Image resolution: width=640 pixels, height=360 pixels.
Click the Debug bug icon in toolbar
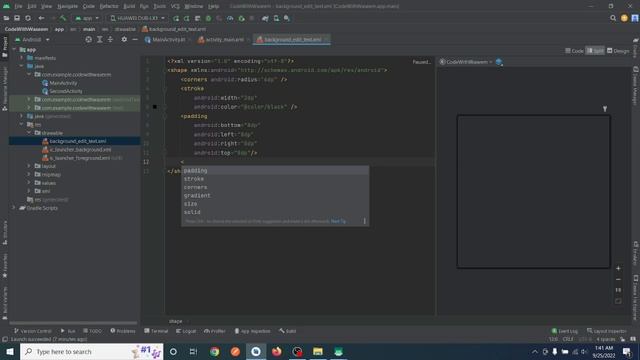(209, 18)
